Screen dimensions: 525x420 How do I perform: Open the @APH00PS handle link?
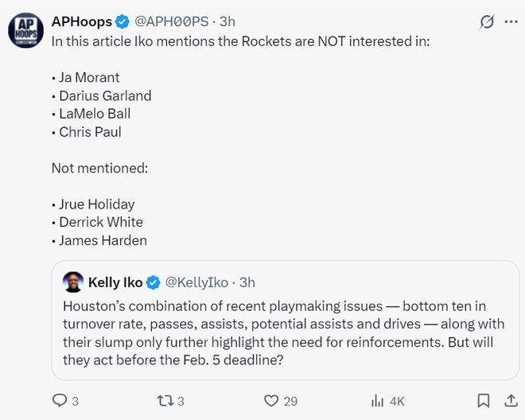(x=175, y=21)
